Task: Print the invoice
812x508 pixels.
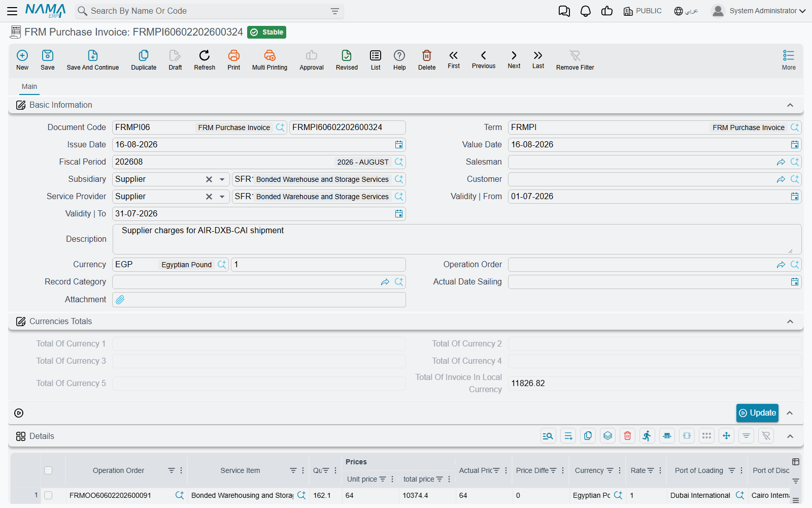Action: (234, 59)
